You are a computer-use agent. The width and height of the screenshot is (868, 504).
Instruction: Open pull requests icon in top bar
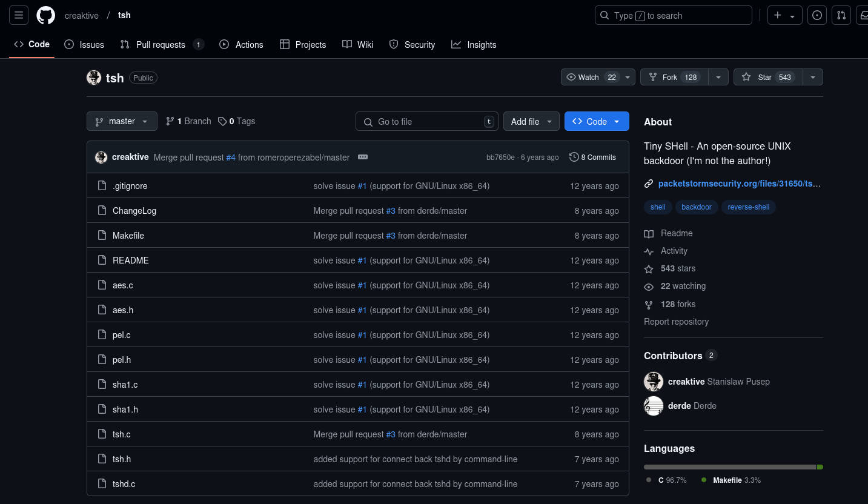841,15
